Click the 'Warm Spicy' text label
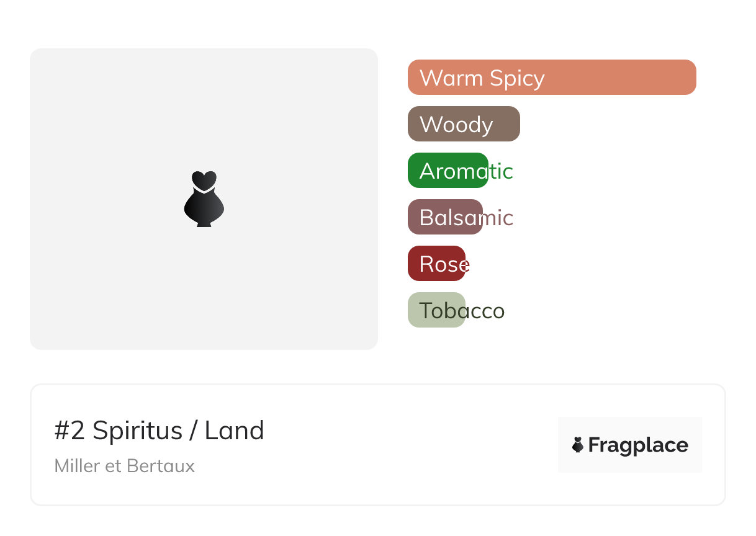756x536 pixels. (482, 78)
